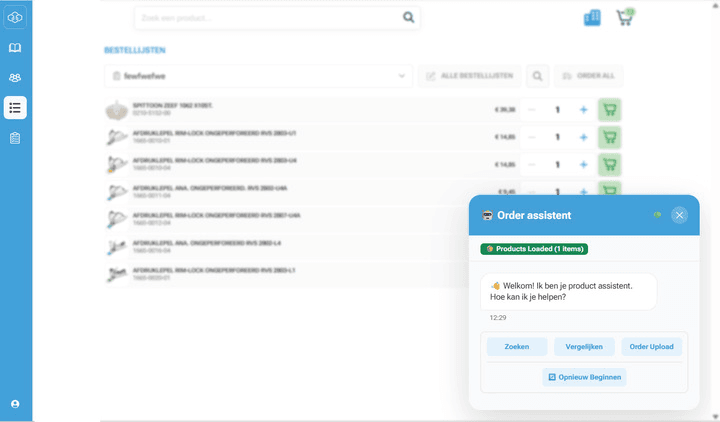Click the company logo at sidebar top
Viewport: 720px width, 422px height.
[x=15, y=17]
